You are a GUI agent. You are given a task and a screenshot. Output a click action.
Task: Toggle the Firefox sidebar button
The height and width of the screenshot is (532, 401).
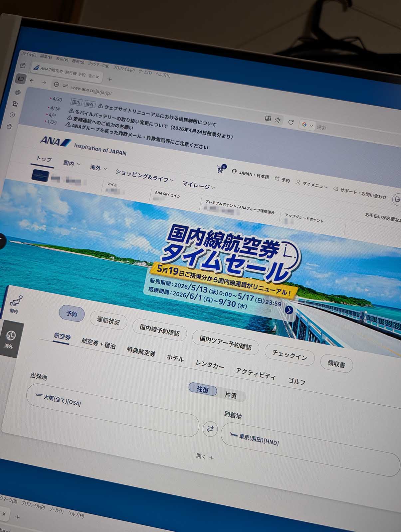[21, 79]
